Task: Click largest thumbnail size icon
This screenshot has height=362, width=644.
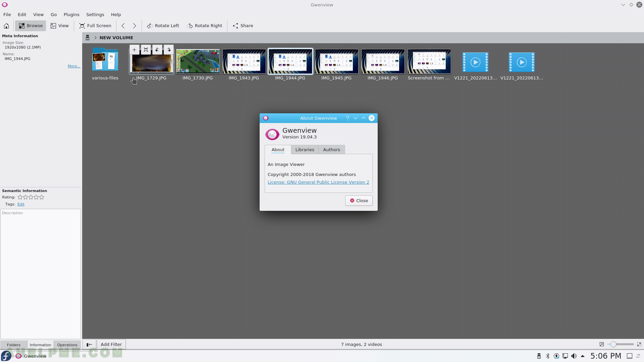Action: [639, 344]
